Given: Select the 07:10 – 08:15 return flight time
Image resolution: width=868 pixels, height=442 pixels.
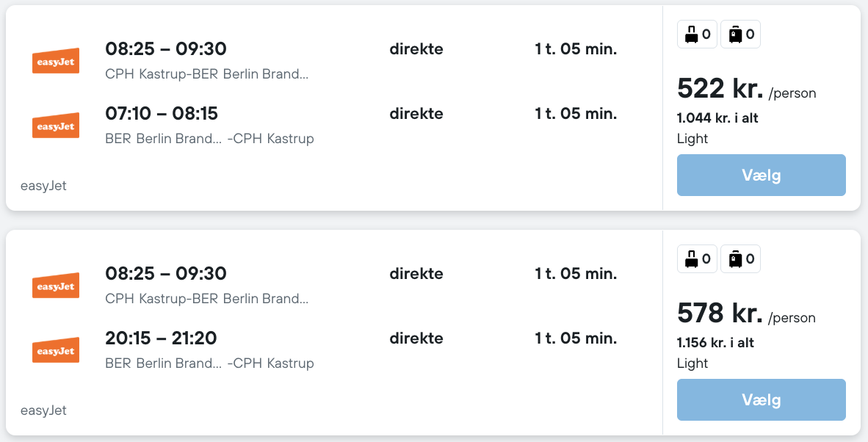Looking at the screenshot, I should 162,114.
